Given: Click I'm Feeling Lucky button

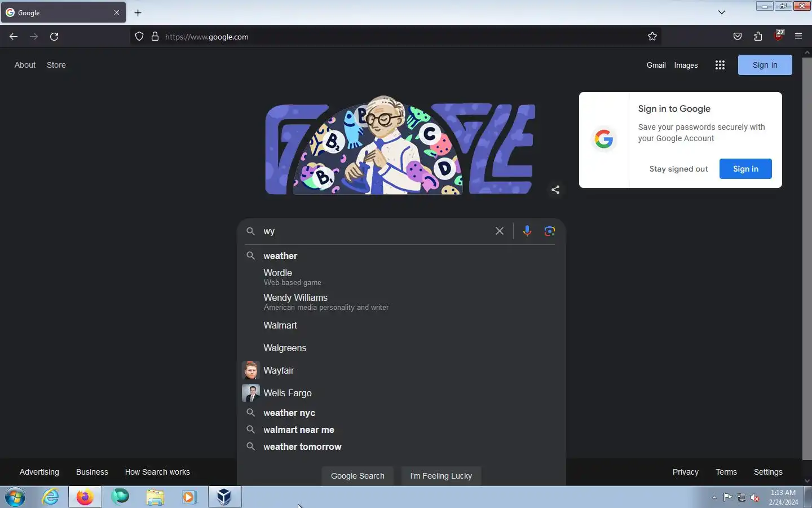Looking at the screenshot, I should pyautogui.click(x=441, y=476).
